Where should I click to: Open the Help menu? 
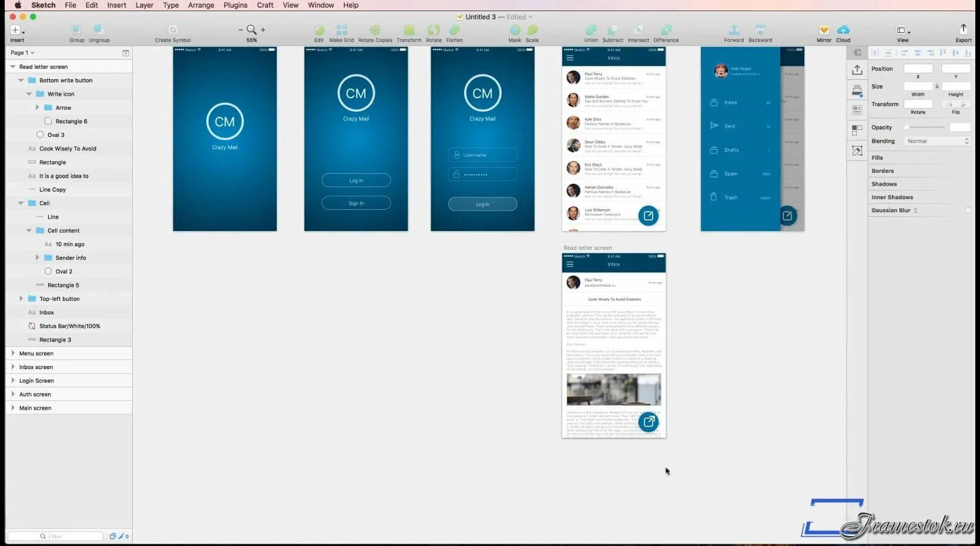(x=351, y=5)
